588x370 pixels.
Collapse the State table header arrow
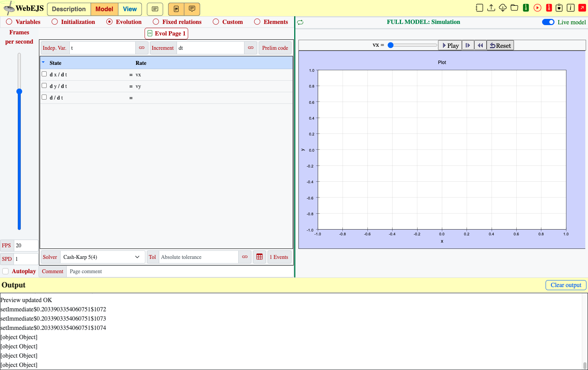tap(43, 62)
